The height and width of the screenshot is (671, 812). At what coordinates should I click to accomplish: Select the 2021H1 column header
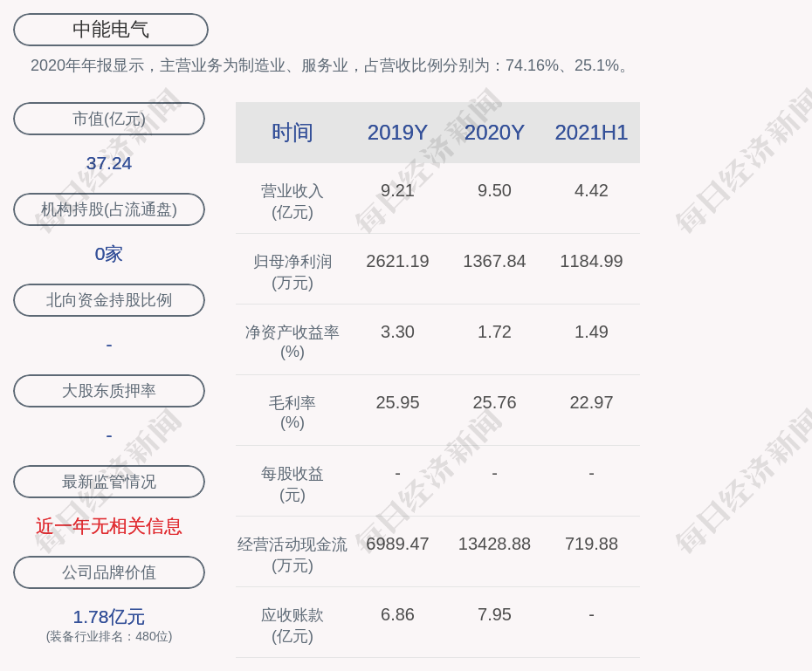tap(591, 133)
